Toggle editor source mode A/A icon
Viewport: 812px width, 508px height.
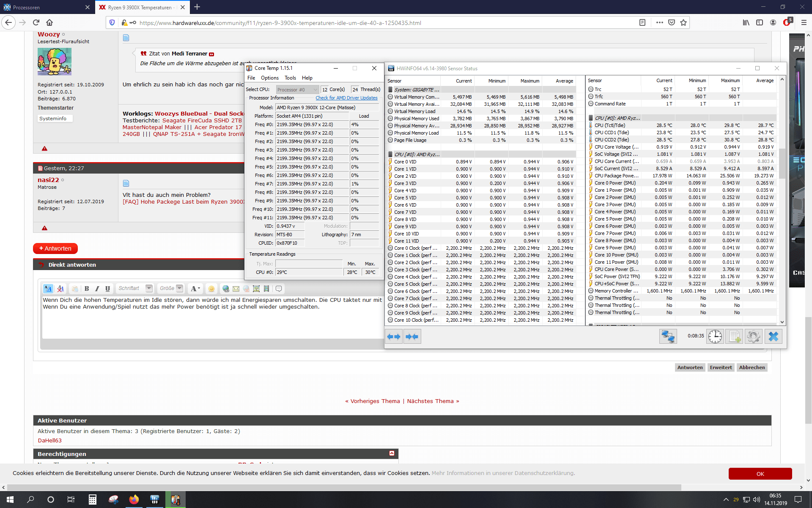point(48,289)
